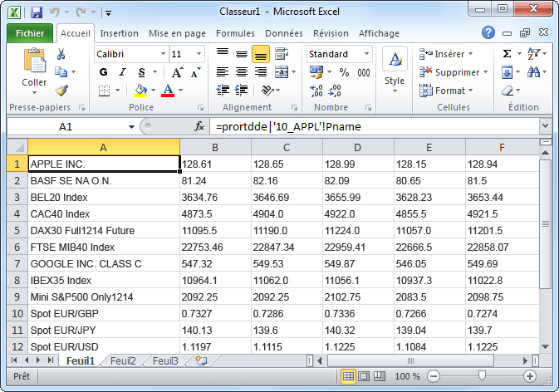Click the AutoSum sigma icon
This screenshot has width=559, height=392.
[x=508, y=54]
